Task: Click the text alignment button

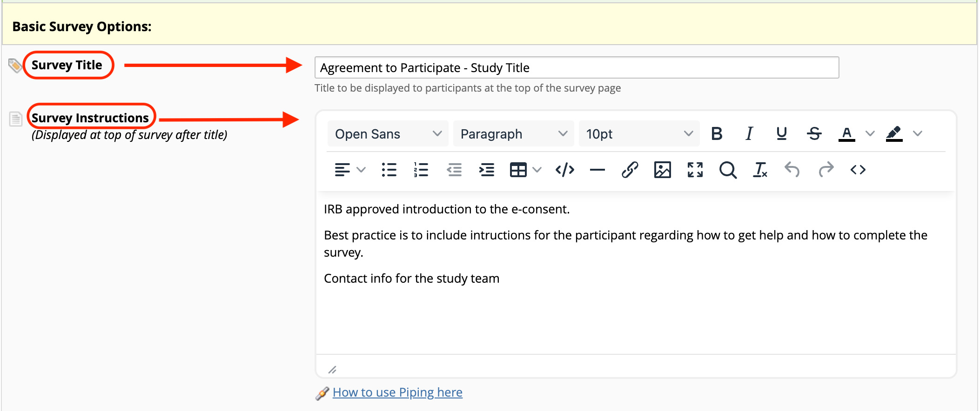Action: [342, 170]
